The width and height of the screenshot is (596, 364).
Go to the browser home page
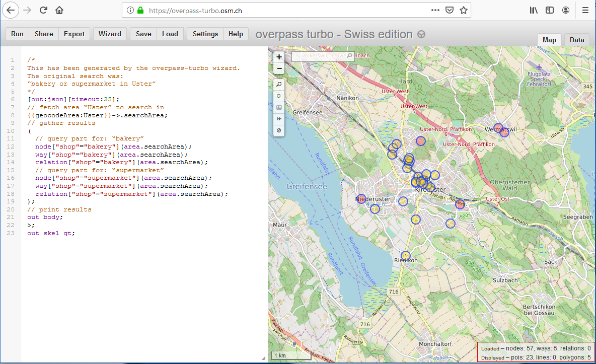pos(59,10)
